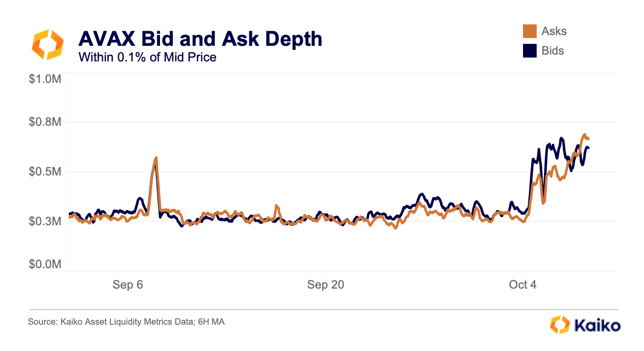Click the $1.0M y-axis label
Screen dimensions: 644x351
pos(44,79)
